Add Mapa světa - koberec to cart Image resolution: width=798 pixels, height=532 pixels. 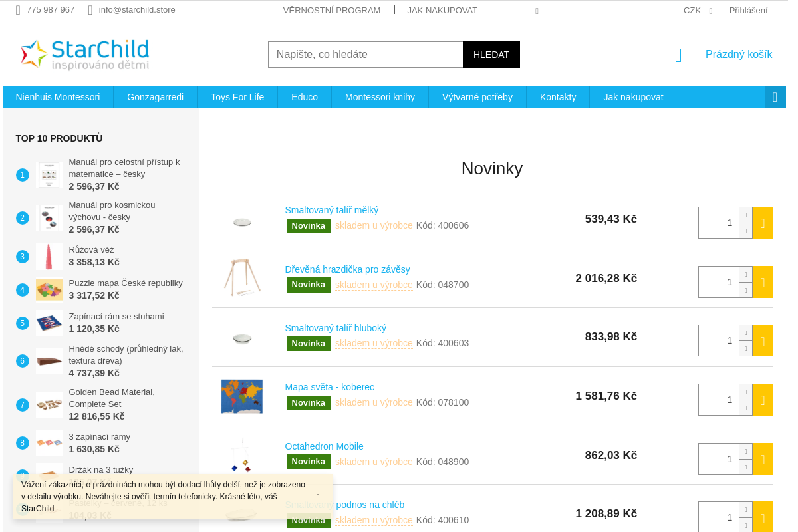[762, 400]
